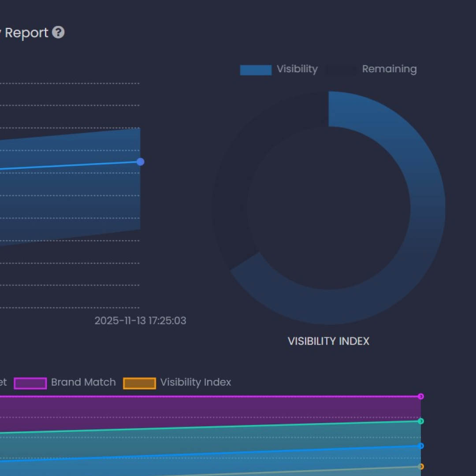Click the help question mark beside Report
The image size is (476, 476).
(x=58, y=32)
